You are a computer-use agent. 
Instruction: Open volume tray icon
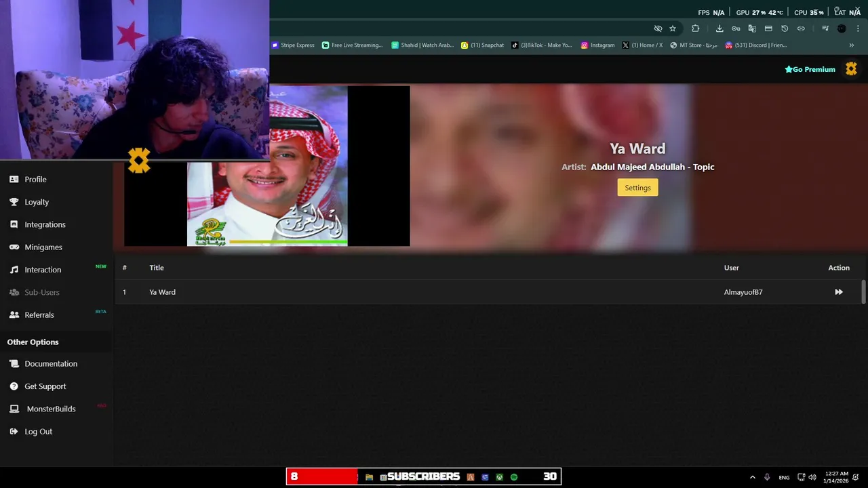tap(812, 477)
